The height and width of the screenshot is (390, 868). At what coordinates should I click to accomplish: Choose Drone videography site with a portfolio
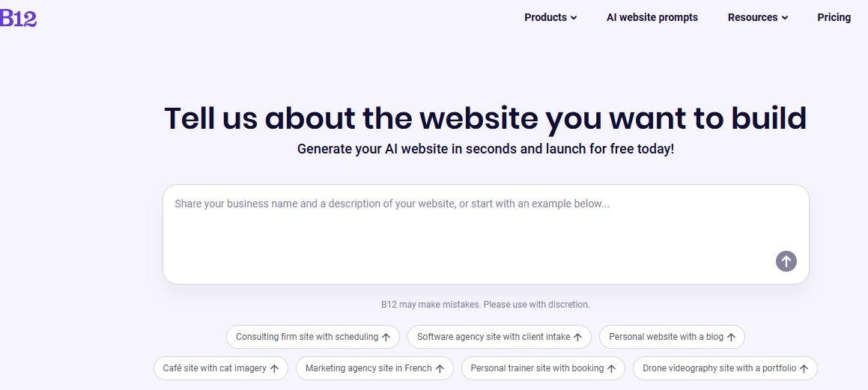pyautogui.click(x=719, y=368)
